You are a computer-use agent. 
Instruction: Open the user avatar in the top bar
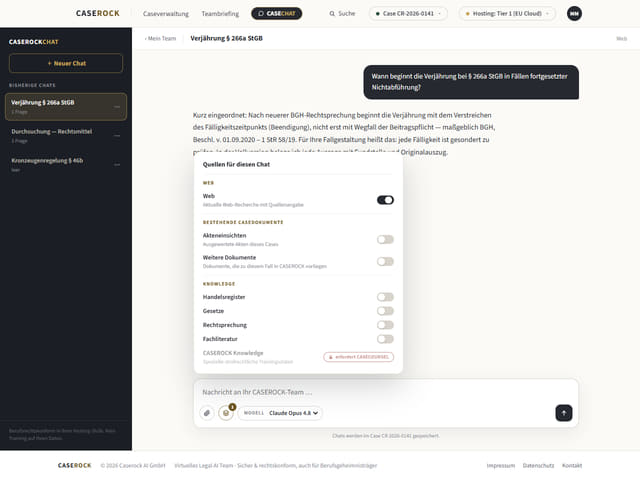pyautogui.click(x=574, y=13)
